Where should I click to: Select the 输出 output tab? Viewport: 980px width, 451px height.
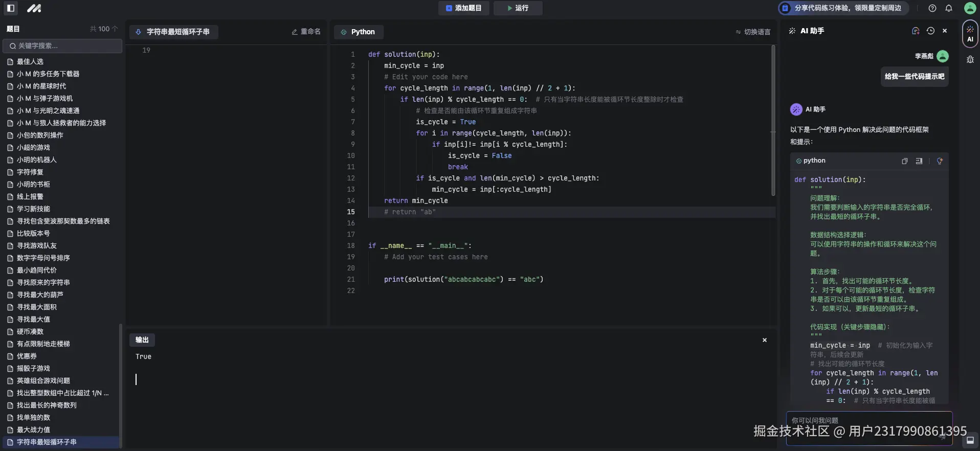pyautogui.click(x=142, y=340)
